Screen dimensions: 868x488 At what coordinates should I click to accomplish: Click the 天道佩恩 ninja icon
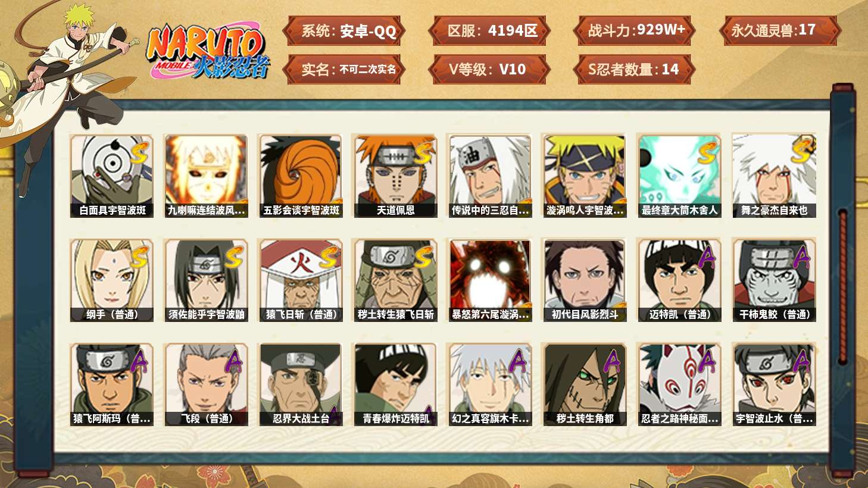click(x=395, y=176)
